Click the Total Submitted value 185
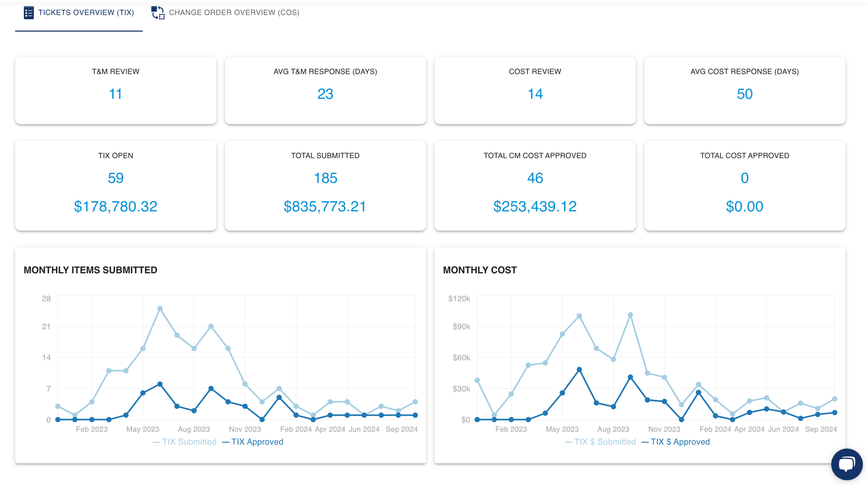Image resolution: width=868 pixels, height=486 pixels. coord(325,178)
